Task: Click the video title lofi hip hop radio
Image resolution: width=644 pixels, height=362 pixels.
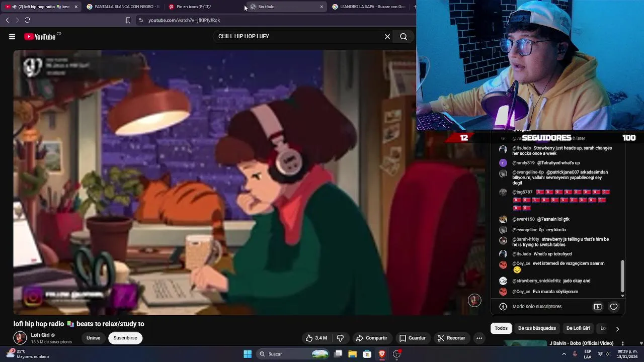Action: (79, 324)
